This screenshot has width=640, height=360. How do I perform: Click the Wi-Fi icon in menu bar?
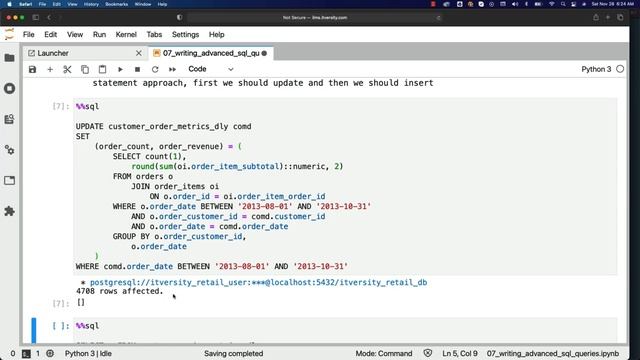(x=552, y=4)
